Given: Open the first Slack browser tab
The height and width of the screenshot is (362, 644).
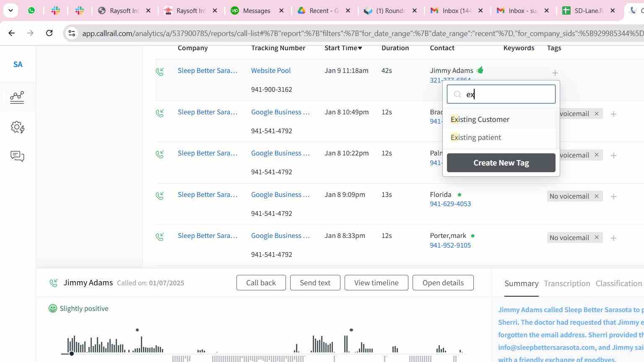Looking at the screenshot, I should (x=55, y=10).
